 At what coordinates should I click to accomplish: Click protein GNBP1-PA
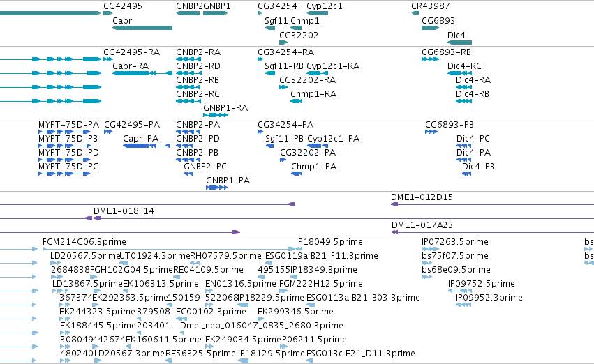point(228,181)
